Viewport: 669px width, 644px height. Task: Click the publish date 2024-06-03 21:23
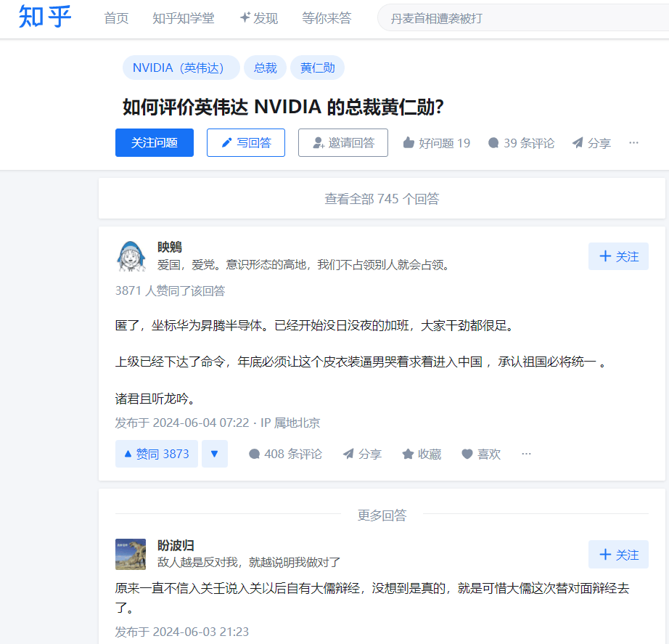[182, 632]
